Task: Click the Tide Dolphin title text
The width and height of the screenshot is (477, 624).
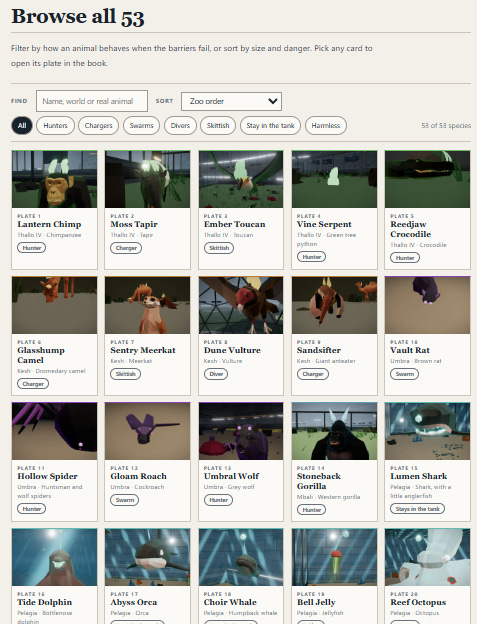Action: coord(45,603)
